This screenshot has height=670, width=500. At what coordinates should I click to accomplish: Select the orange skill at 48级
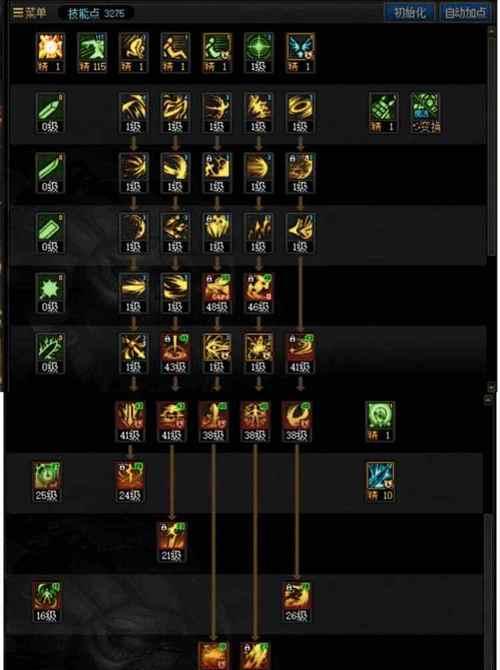(x=217, y=293)
